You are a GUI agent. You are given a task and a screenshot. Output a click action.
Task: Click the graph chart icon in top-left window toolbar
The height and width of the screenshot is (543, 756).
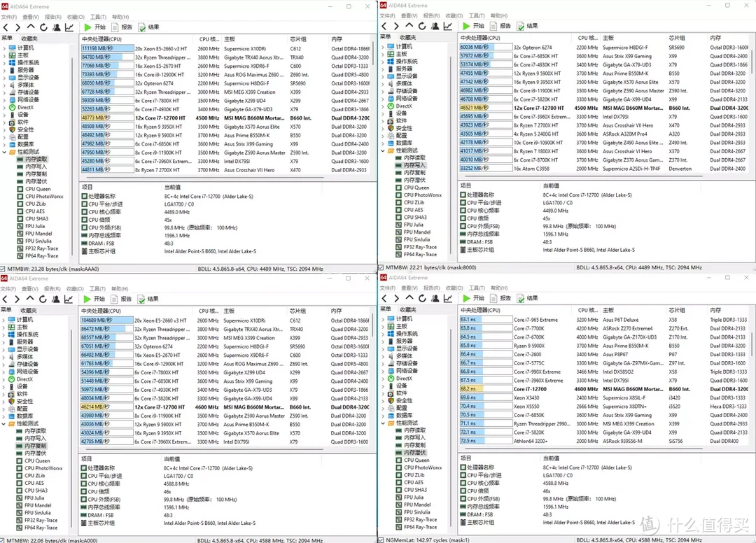coord(69,27)
